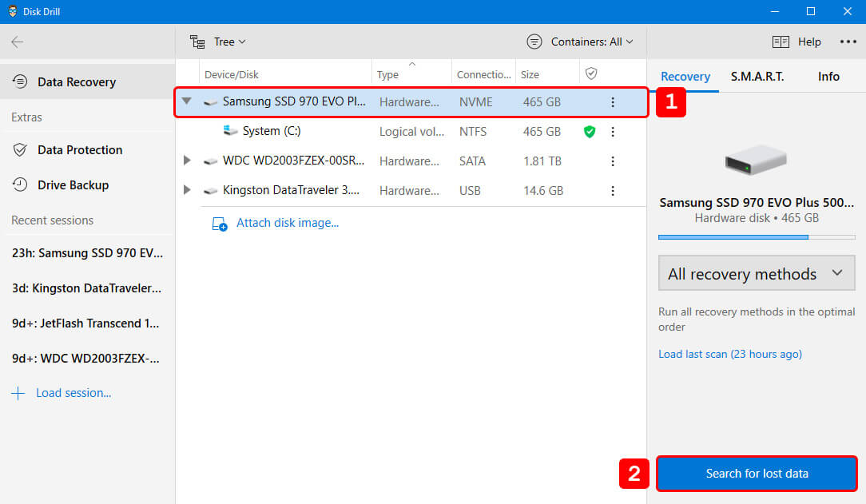Image resolution: width=866 pixels, height=504 pixels.
Task: Switch to the Recovery tab
Action: [685, 76]
